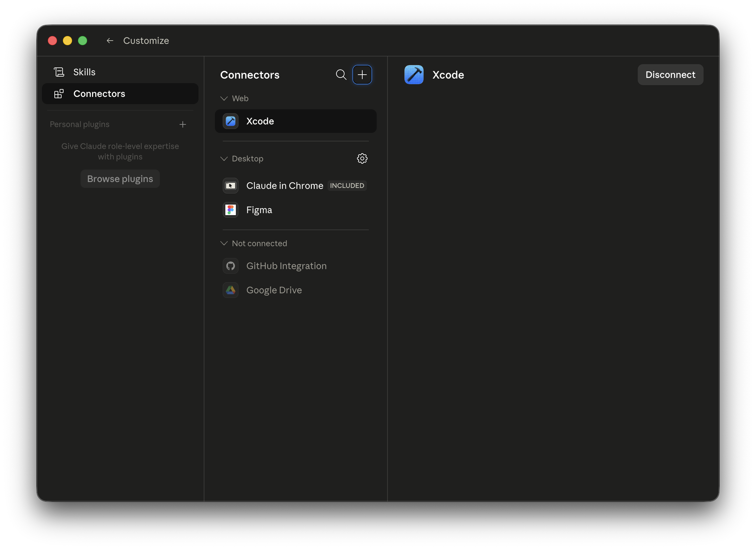The width and height of the screenshot is (756, 550).
Task: Collapse the Not connected section chevron
Action: point(224,244)
